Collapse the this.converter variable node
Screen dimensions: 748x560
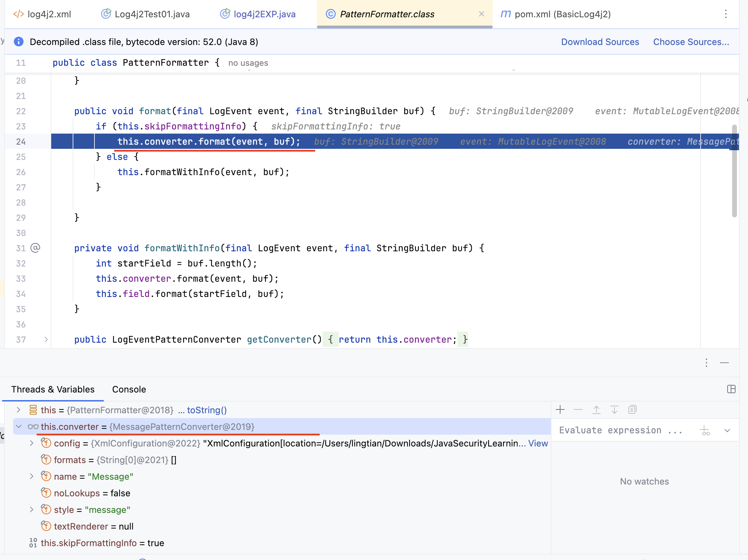point(19,426)
